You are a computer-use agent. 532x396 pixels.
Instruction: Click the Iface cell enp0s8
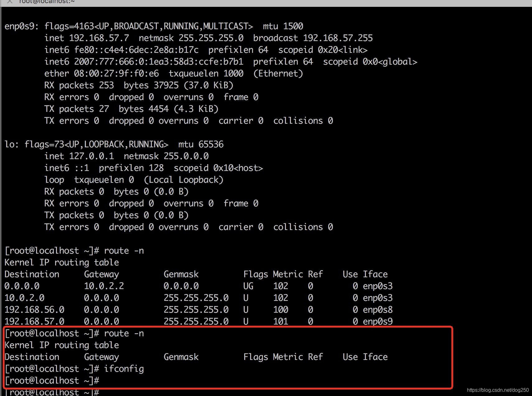tap(378, 310)
